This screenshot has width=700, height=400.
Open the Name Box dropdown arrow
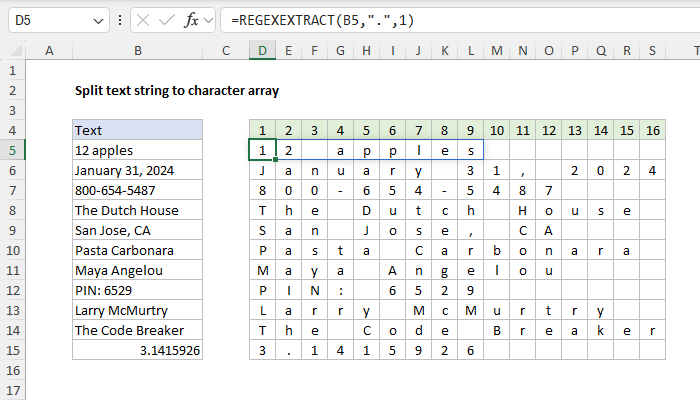point(97,20)
